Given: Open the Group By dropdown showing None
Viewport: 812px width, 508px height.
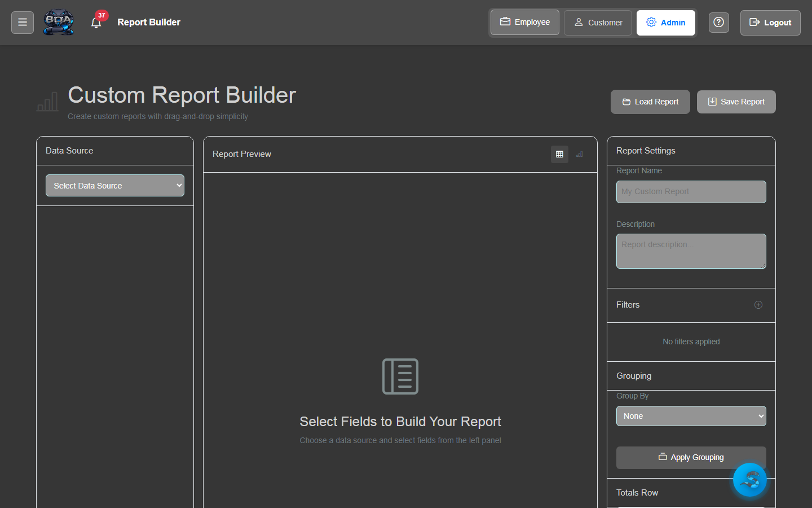Looking at the screenshot, I should coord(691,416).
